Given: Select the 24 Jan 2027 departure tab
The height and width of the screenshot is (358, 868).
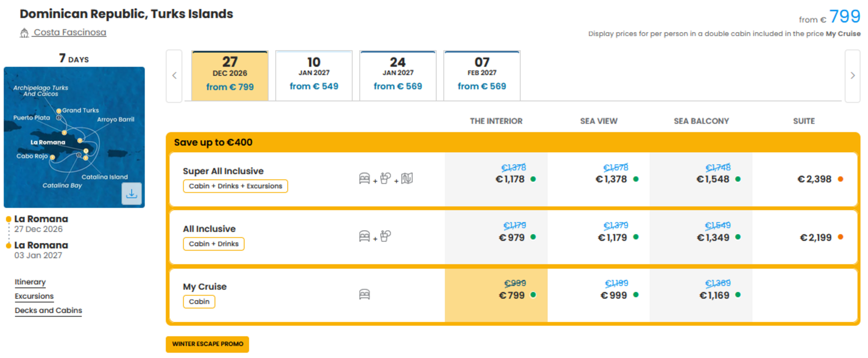Looking at the screenshot, I should pos(398,76).
